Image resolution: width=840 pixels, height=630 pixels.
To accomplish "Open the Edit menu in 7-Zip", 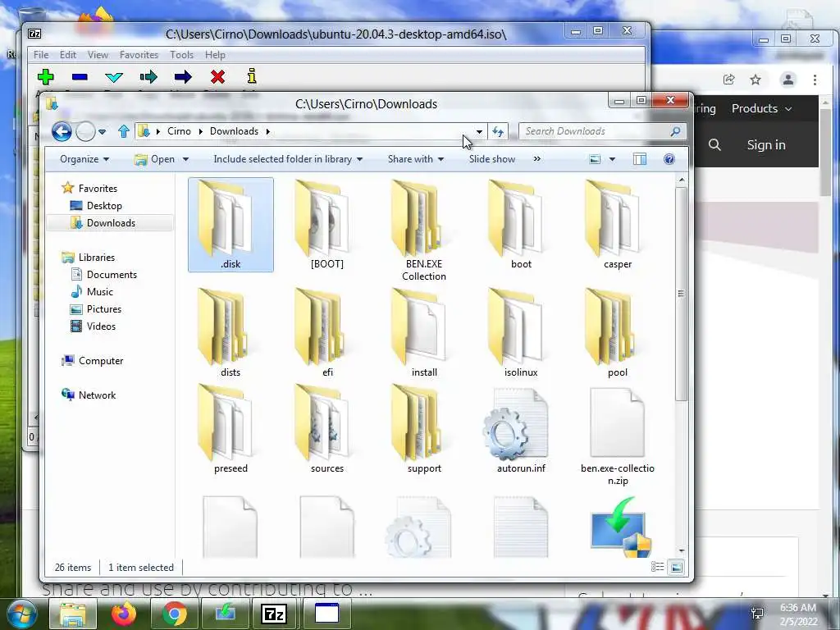I will (x=67, y=55).
